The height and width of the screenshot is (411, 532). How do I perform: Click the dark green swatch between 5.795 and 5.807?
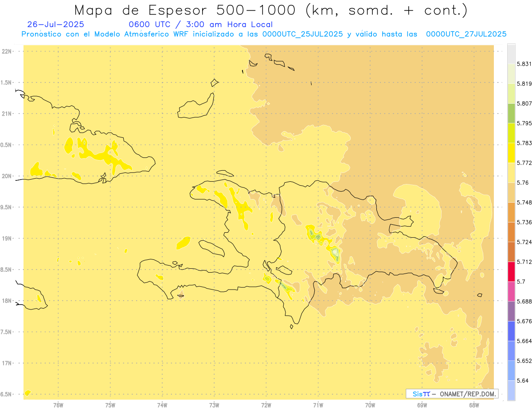pos(511,113)
